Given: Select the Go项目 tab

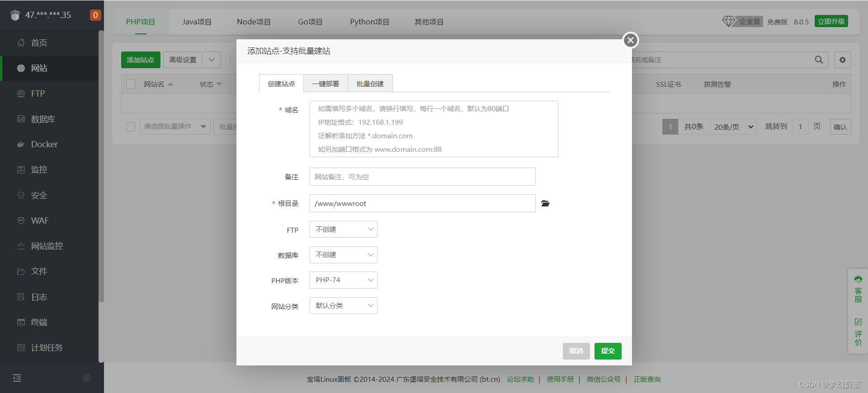Looking at the screenshot, I should pos(310,22).
